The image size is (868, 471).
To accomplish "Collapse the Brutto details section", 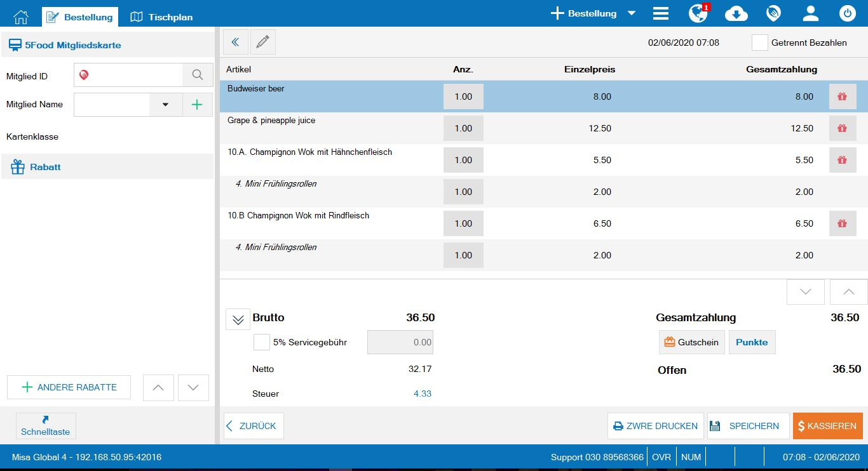I will tap(238, 320).
